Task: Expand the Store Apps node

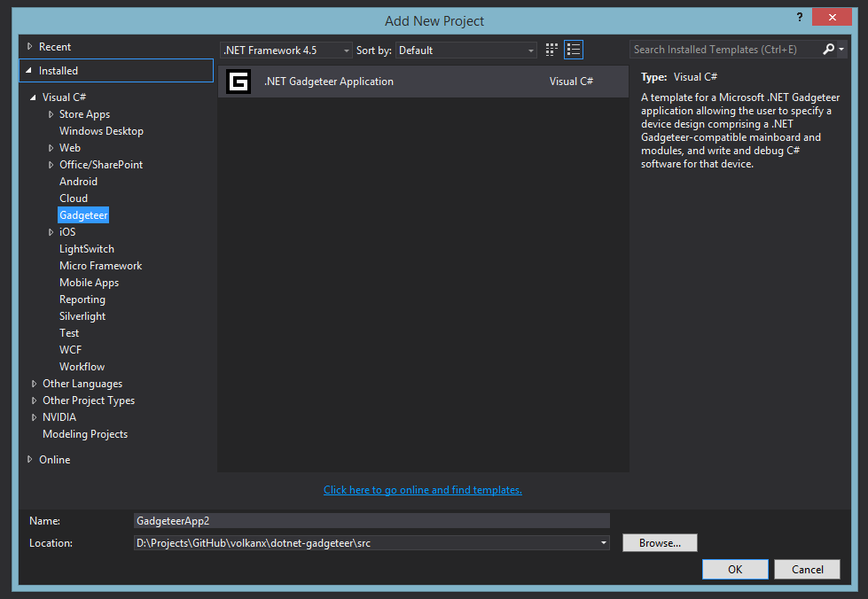Action: (x=51, y=113)
